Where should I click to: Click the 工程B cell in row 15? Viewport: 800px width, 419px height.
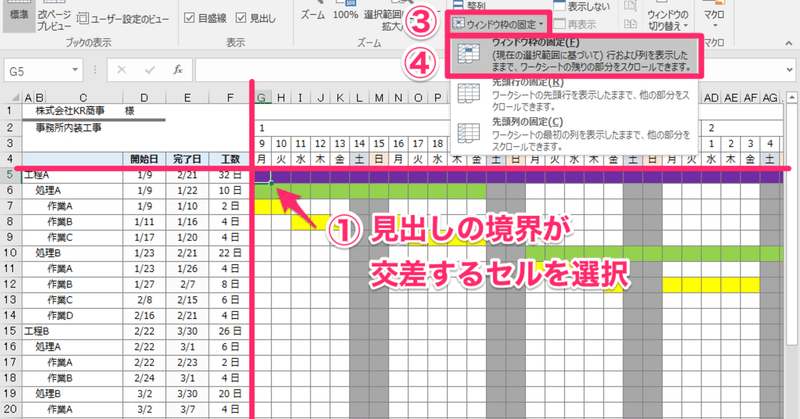tap(72, 331)
